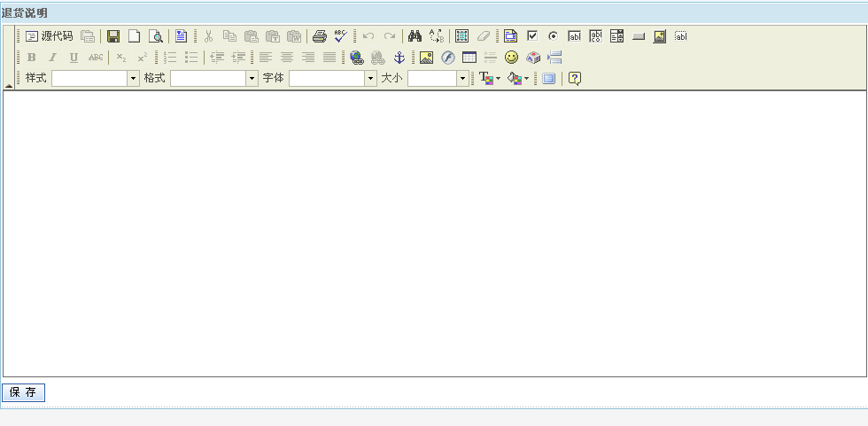
Task: Maximize the editor to fit window
Action: [x=548, y=79]
